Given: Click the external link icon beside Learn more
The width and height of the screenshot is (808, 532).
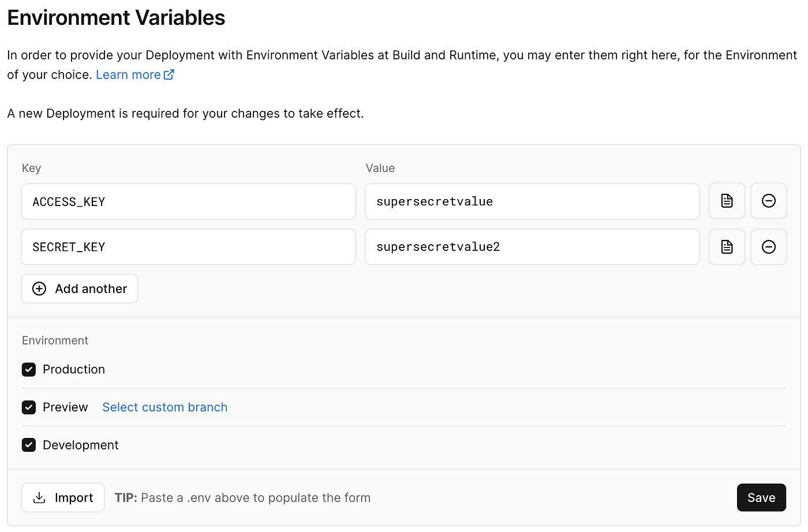Looking at the screenshot, I should tap(169, 74).
